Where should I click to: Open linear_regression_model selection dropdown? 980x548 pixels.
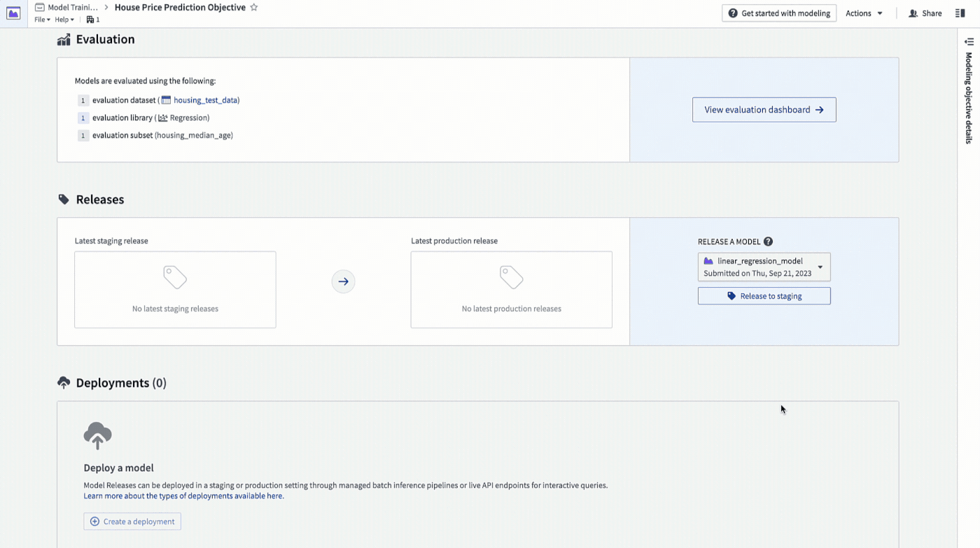[x=764, y=267]
